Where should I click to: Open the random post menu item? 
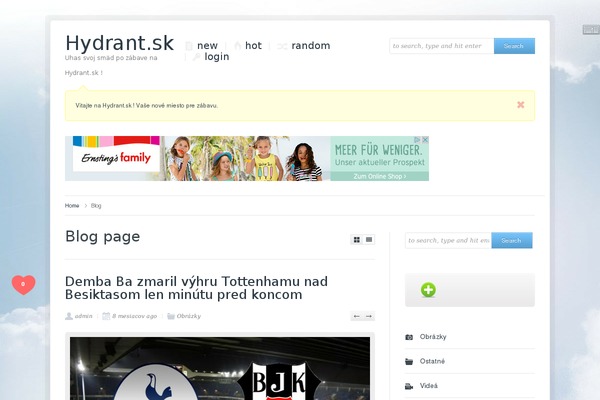tap(311, 46)
